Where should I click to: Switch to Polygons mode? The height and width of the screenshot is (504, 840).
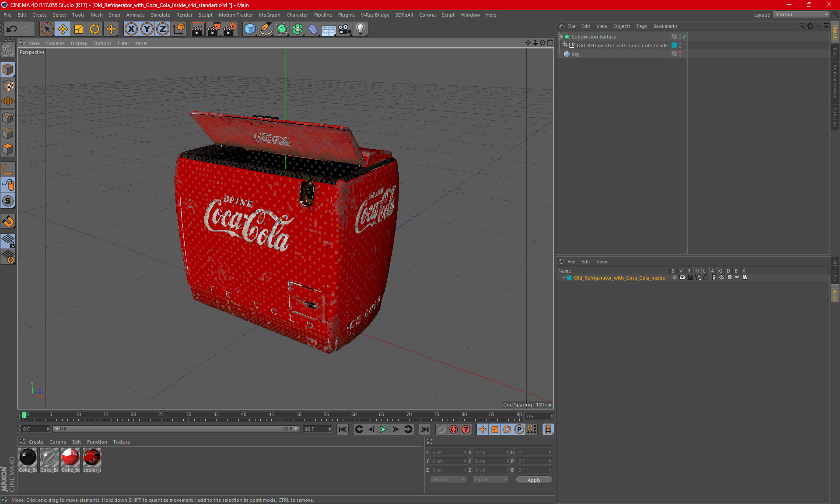8,149
